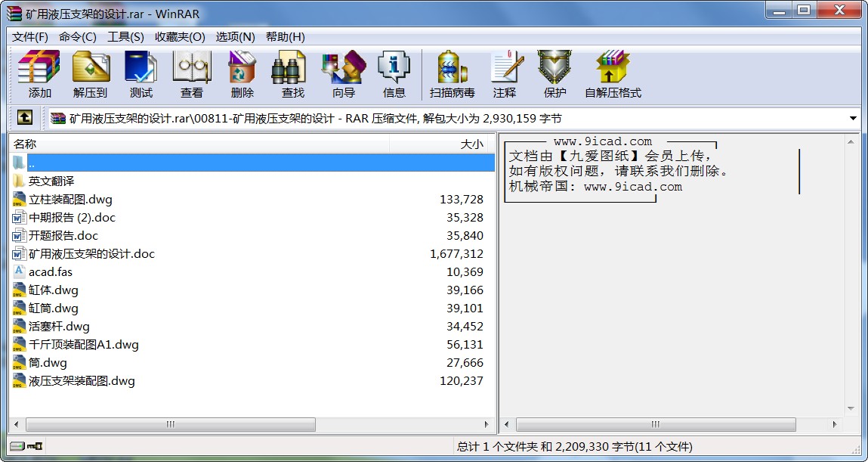Open the View (查看) toolbar icon
868x462 pixels.
tap(191, 74)
